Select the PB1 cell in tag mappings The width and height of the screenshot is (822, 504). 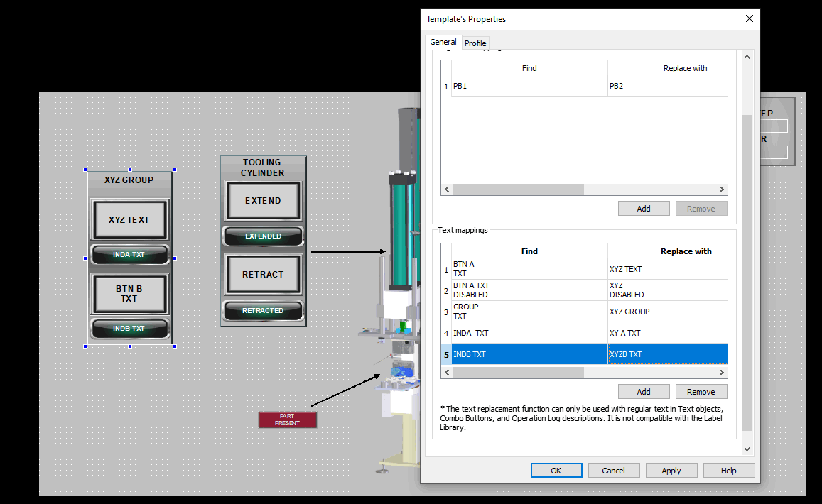[x=529, y=87]
